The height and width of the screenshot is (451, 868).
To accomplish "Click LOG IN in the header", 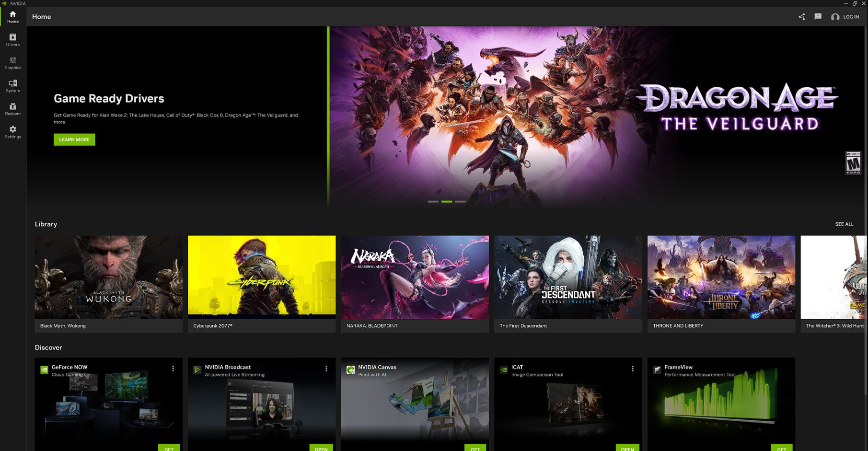I will [851, 17].
